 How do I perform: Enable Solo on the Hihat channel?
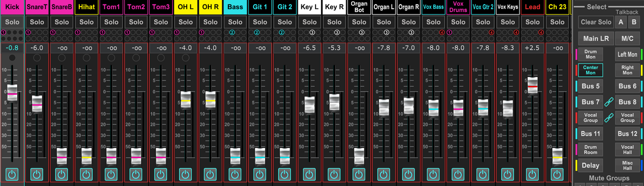(x=87, y=22)
